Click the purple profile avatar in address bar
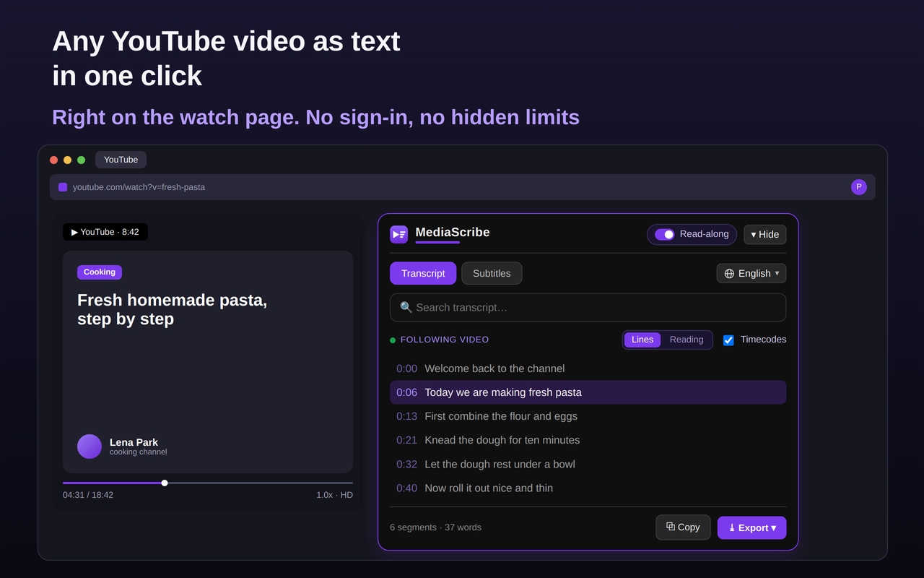 859,187
